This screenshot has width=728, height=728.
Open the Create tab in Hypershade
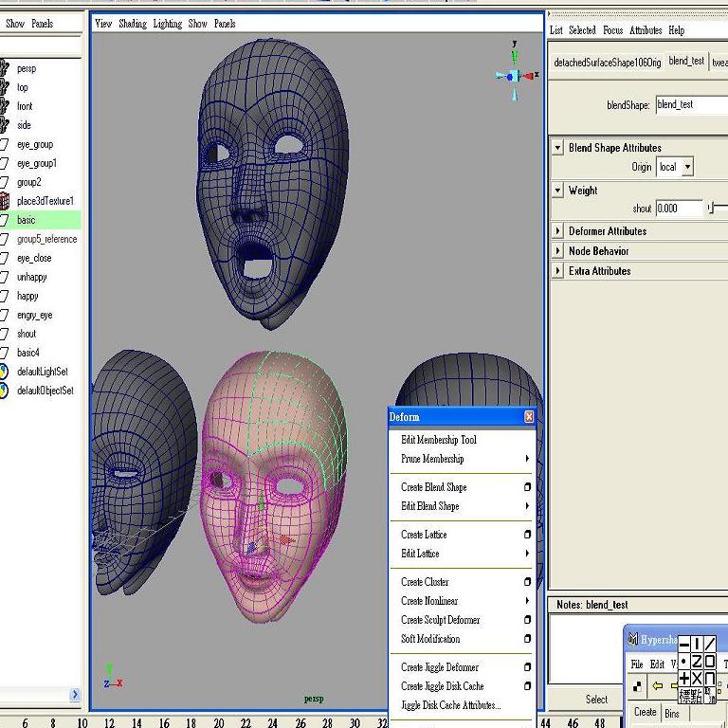pyautogui.click(x=645, y=712)
